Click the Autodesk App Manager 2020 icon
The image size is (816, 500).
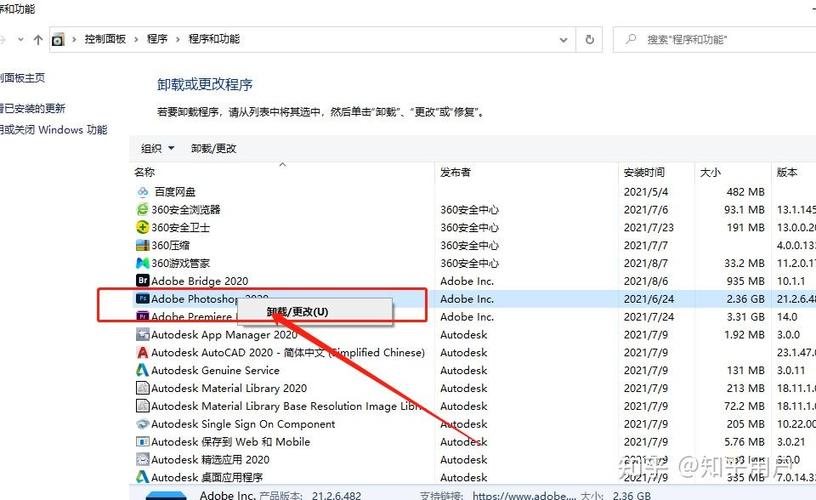pos(142,335)
